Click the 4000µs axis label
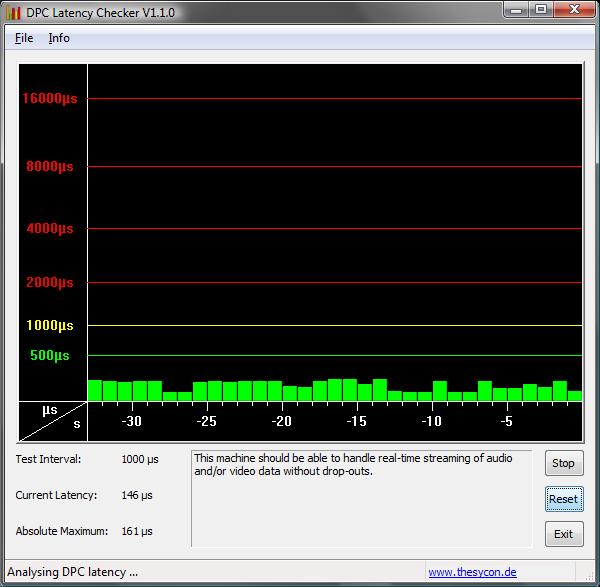This screenshot has height=587, width=600. tap(50, 228)
